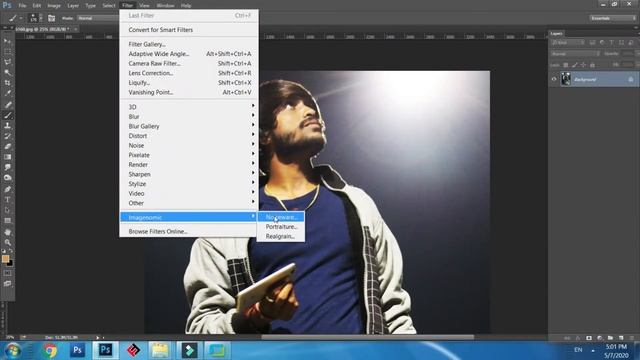Set the background color swatch

tap(10, 264)
